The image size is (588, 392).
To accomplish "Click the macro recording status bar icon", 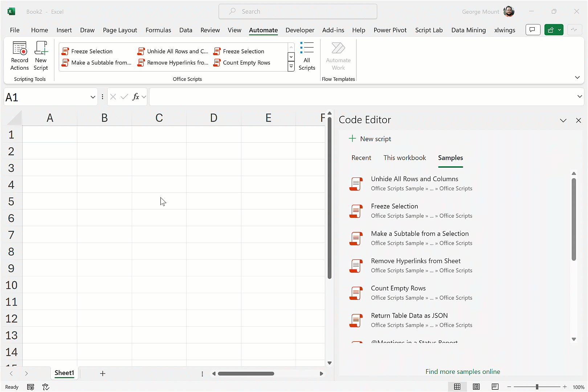I will 30,387.
